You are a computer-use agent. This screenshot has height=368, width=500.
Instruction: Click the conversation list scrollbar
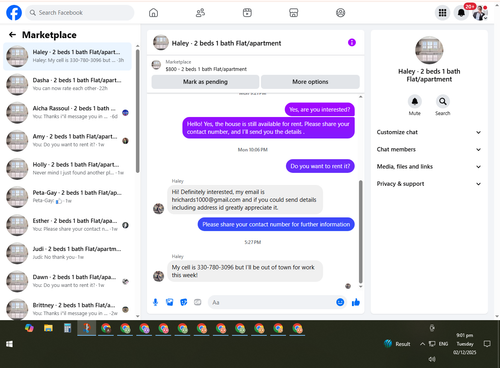point(137,111)
